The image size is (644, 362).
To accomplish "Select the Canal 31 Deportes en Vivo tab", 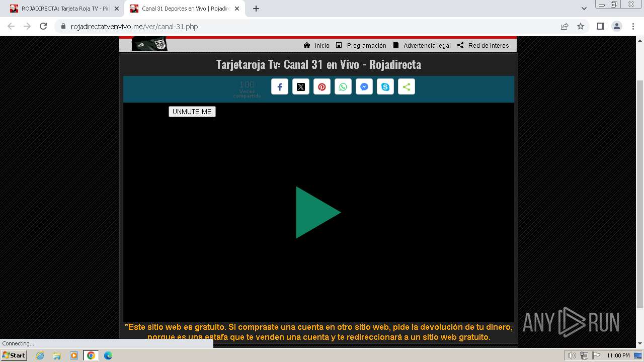I will [185, 9].
